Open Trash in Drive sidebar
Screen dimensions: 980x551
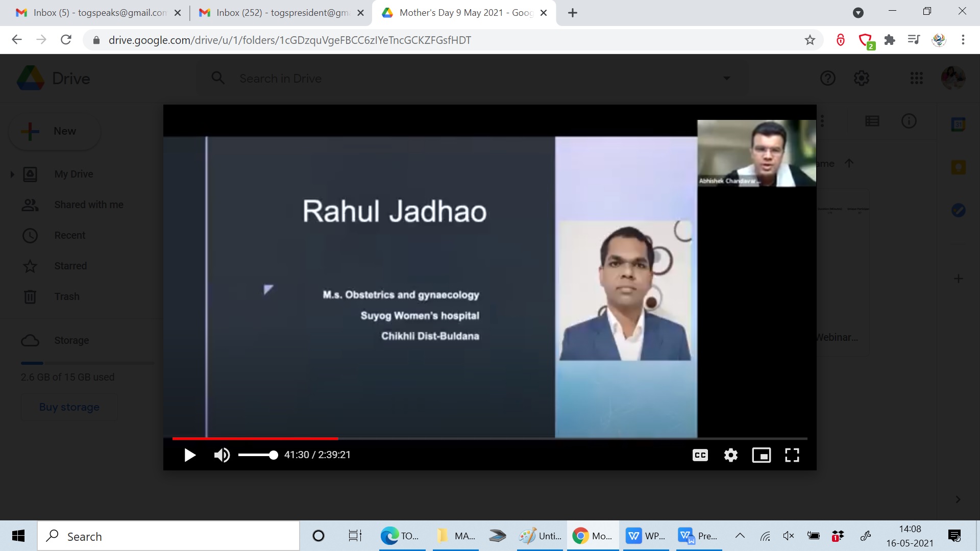coord(67,297)
